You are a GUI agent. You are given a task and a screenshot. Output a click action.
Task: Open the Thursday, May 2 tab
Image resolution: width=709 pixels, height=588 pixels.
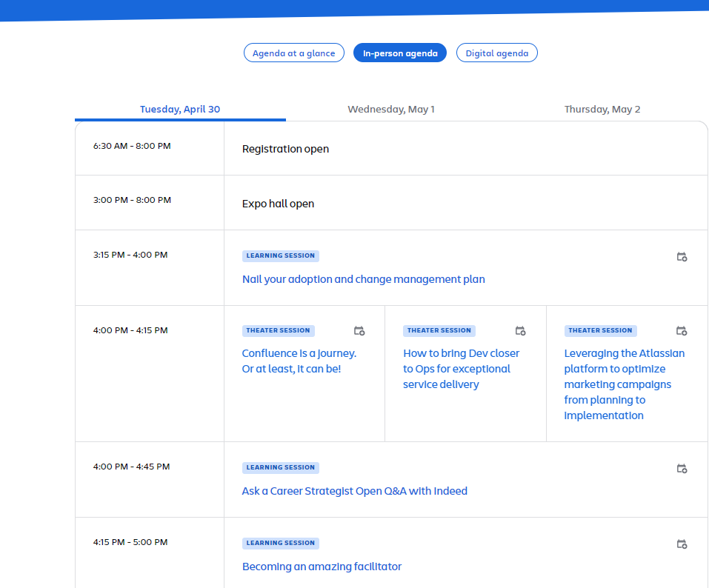point(602,110)
